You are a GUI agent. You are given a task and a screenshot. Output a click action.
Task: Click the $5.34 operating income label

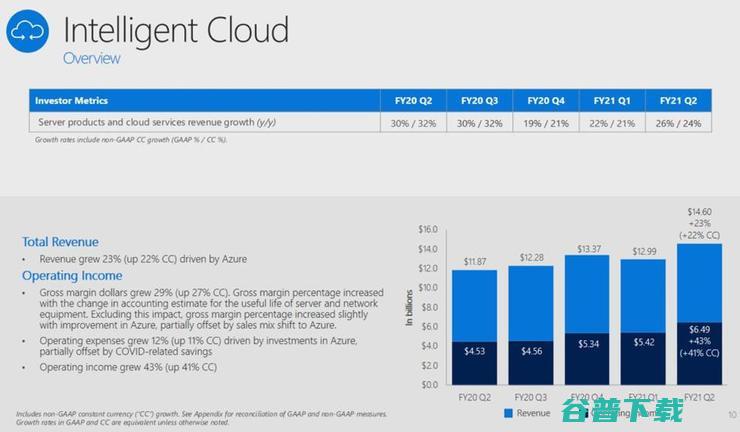[x=589, y=344]
